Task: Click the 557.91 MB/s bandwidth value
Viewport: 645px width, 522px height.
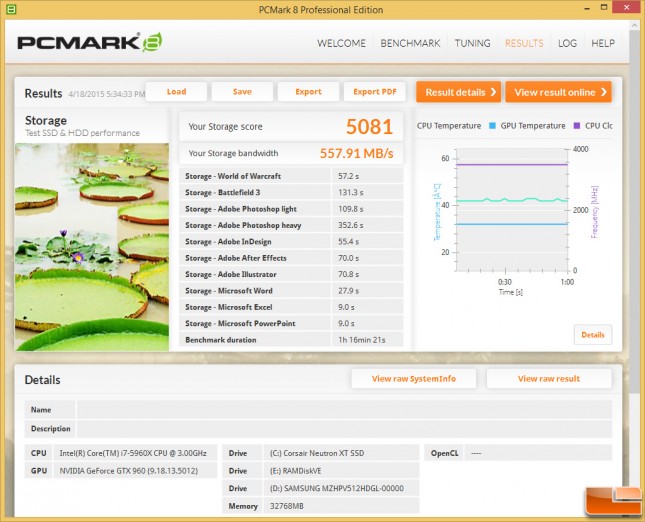Action: click(356, 153)
